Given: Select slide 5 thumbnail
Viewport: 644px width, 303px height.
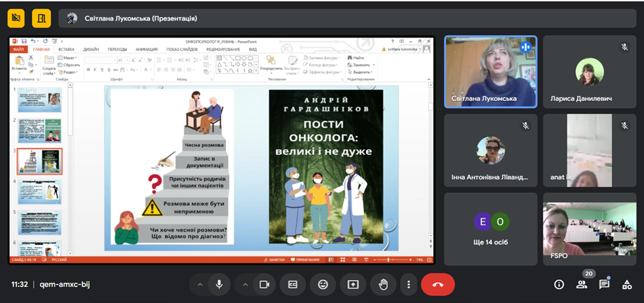Looking at the screenshot, I should pyautogui.click(x=40, y=222).
